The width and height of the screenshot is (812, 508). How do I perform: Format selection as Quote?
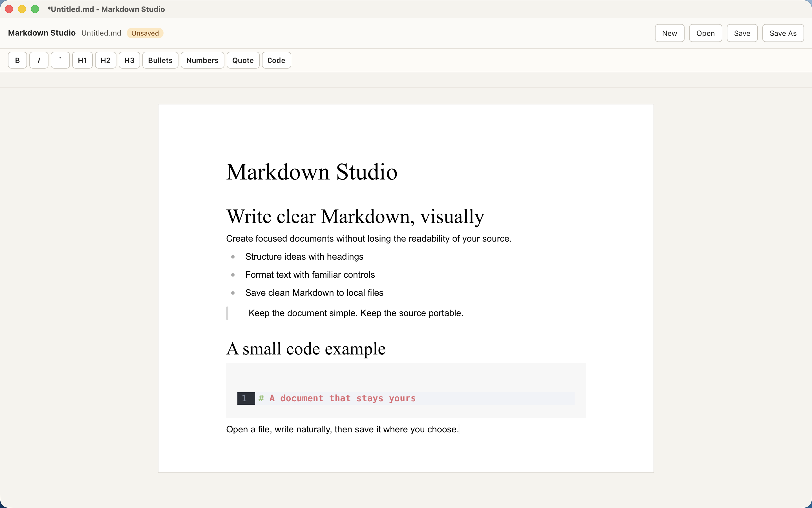pos(243,60)
